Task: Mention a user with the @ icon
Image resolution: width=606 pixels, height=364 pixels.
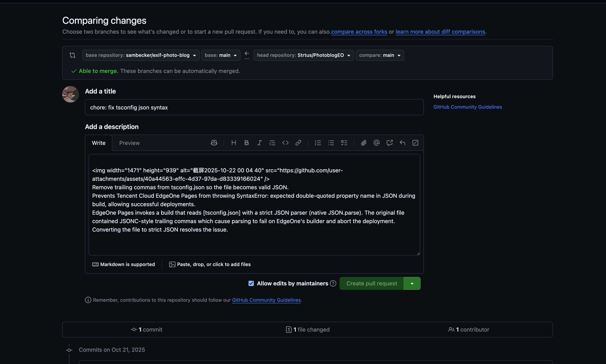Action: (x=377, y=143)
